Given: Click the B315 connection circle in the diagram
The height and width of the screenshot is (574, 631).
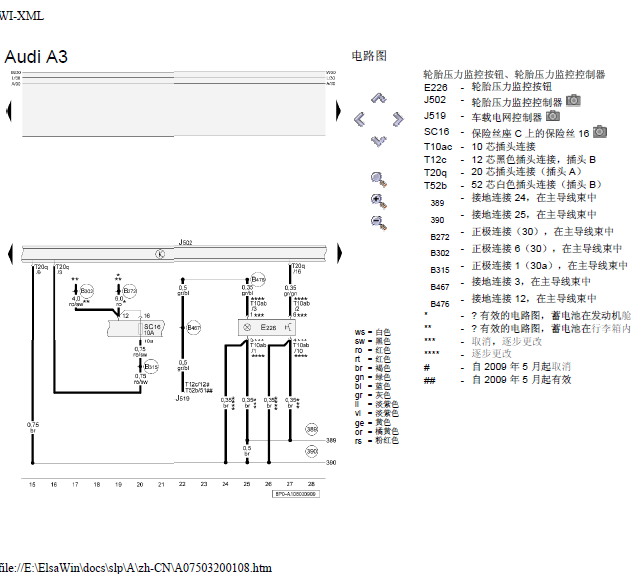Looking at the screenshot, I should (x=151, y=366).
